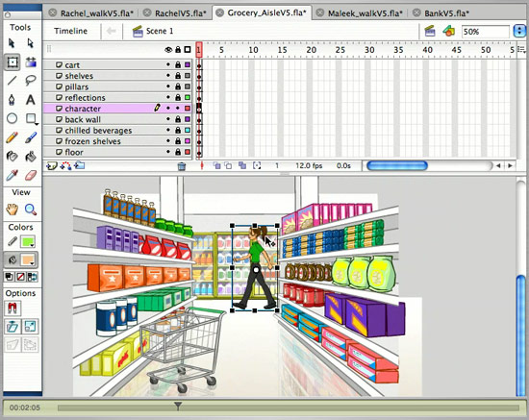
Task: Select the chilled beverages layer
Action: click(117, 130)
